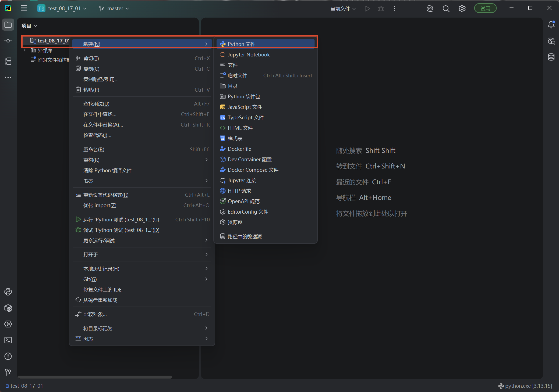The image size is (559, 392).
Task: Expand the Git(G) submenu
Action: 142,279
